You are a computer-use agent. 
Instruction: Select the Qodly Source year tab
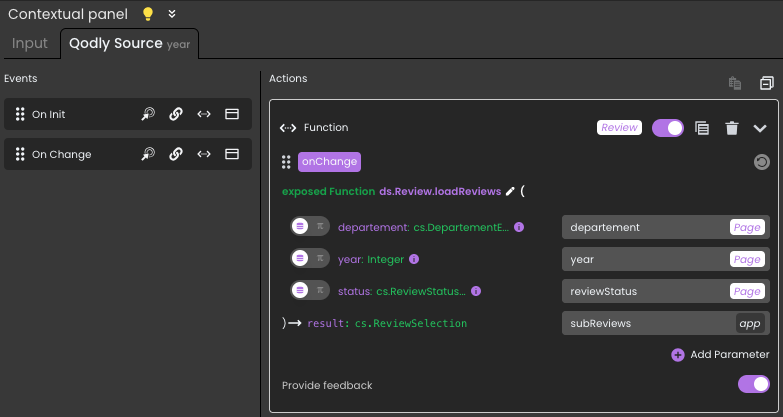[x=129, y=44]
